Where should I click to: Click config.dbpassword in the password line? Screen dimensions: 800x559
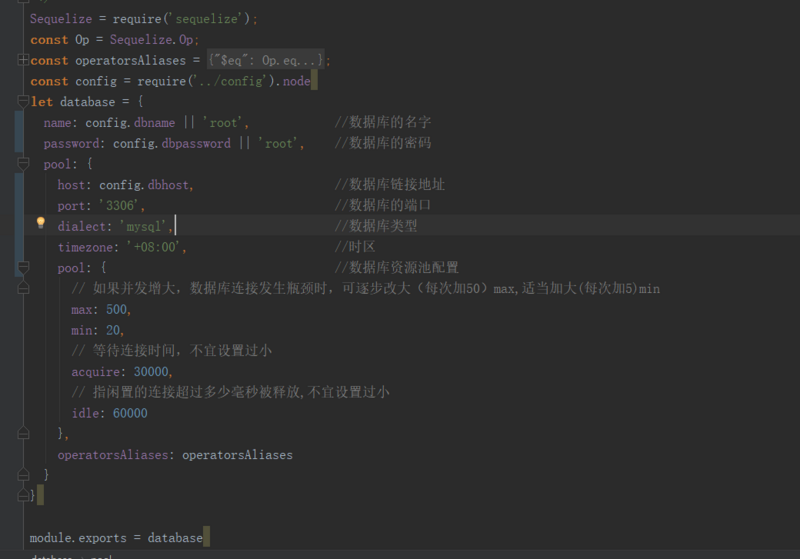[x=172, y=144]
